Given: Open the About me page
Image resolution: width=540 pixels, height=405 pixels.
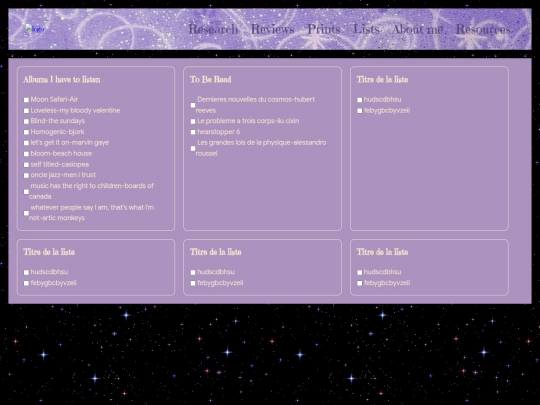Looking at the screenshot, I should pyautogui.click(x=418, y=29).
